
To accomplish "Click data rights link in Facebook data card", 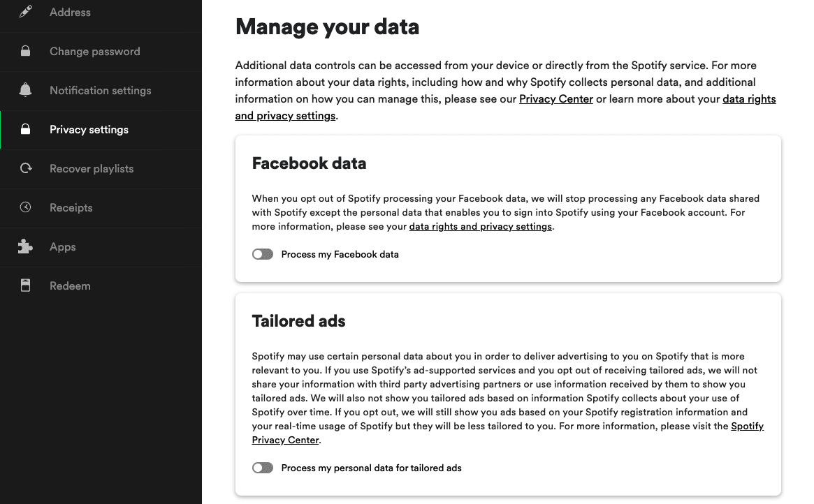I will click(480, 226).
